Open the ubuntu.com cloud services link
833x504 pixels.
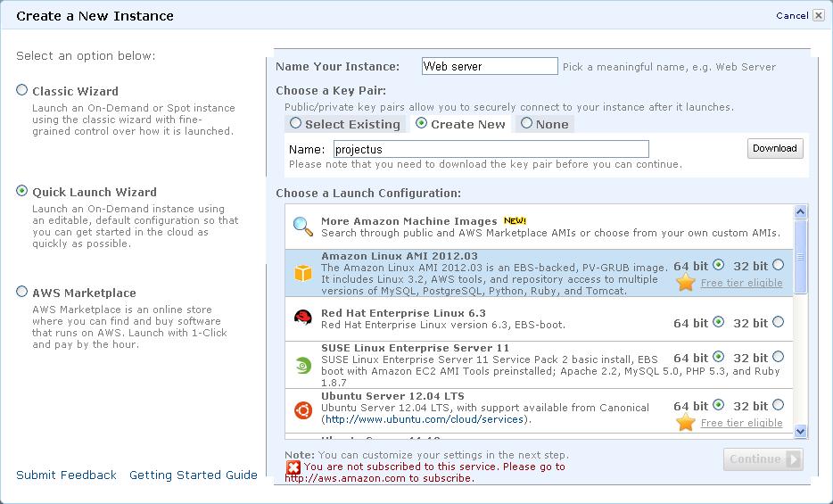[425, 419]
